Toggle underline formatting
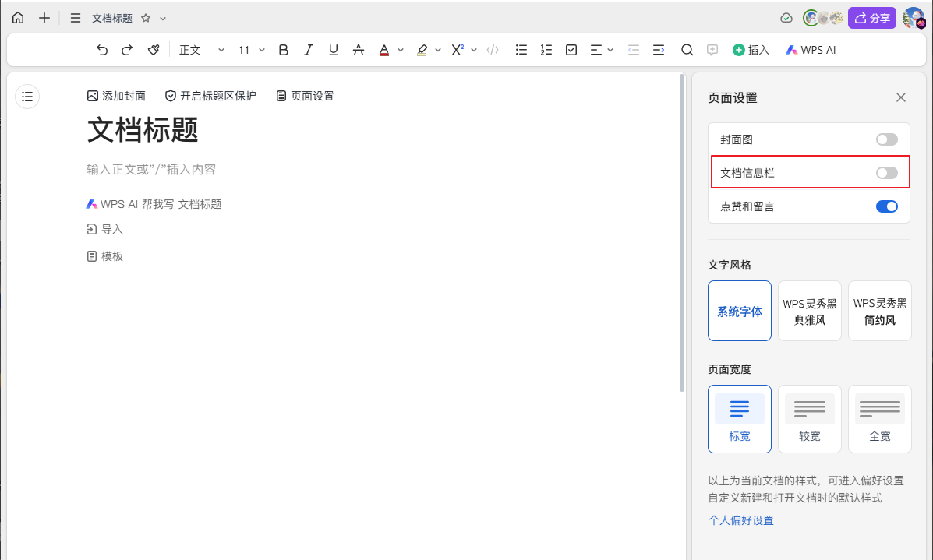Screen dimensions: 933x560 click(334, 50)
